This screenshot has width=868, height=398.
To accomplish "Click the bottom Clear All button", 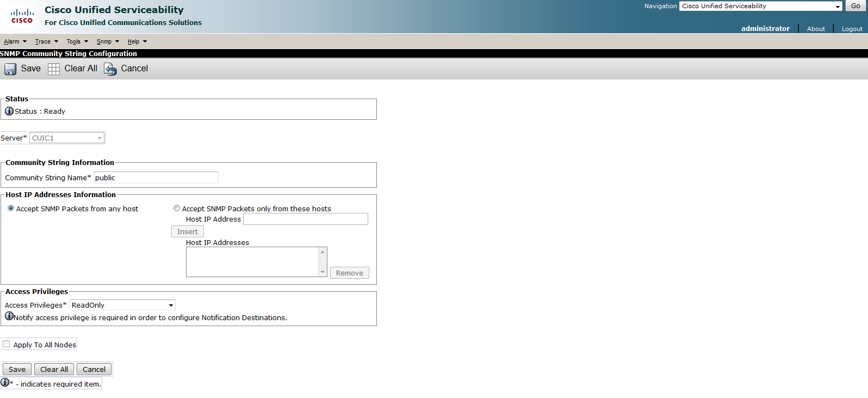I will (54, 369).
